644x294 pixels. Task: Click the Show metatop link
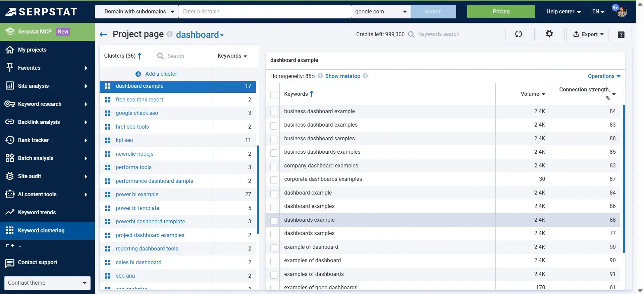tap(342, 76)
